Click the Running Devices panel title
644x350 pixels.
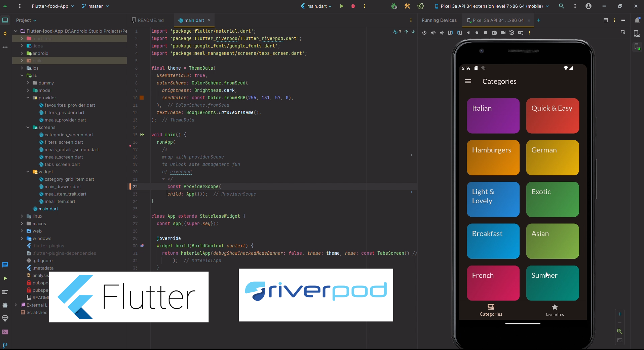[x=439, y=20]
